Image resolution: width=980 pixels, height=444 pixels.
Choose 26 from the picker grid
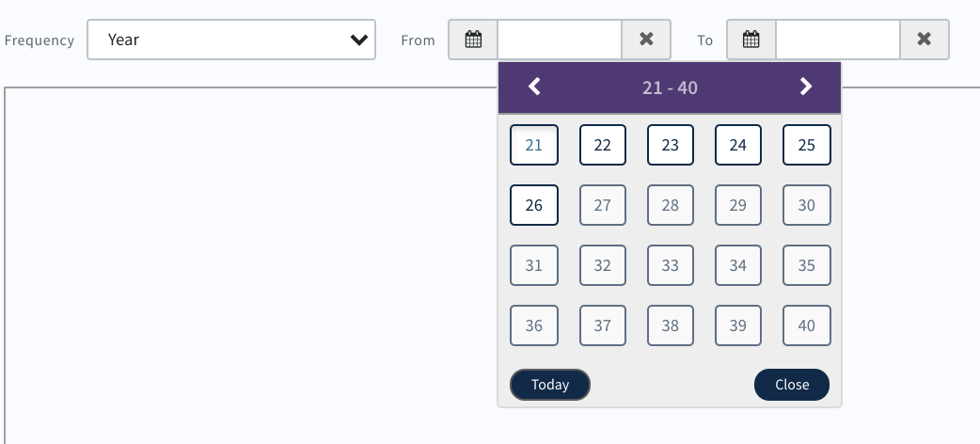[x=534, y=205]
